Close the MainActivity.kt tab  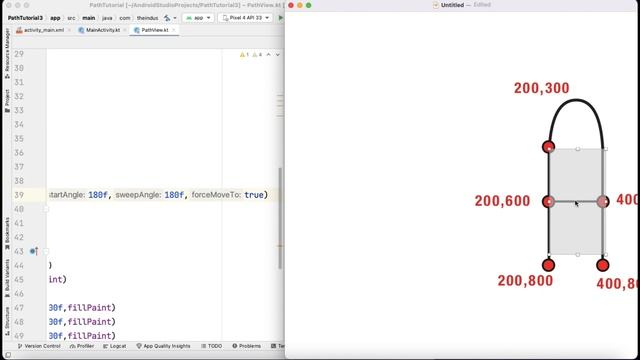tap(125, 30)
